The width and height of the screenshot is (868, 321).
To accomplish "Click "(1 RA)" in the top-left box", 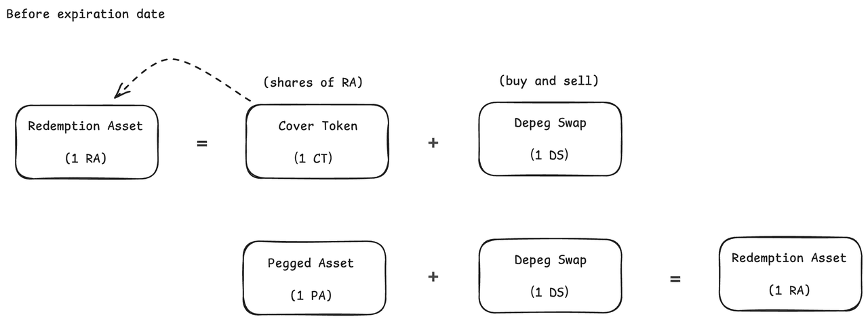I will click(85, 158).
